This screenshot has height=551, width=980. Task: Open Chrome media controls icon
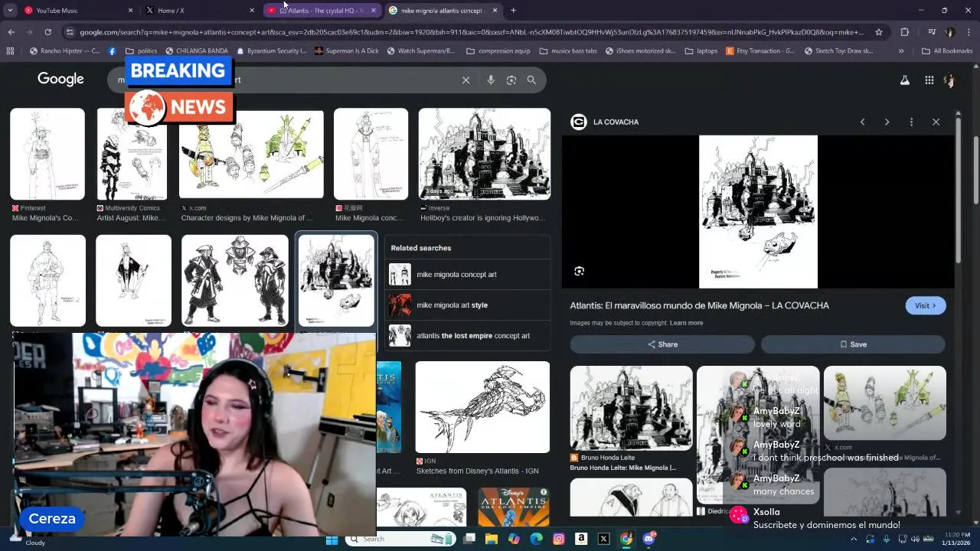[932, 32]
